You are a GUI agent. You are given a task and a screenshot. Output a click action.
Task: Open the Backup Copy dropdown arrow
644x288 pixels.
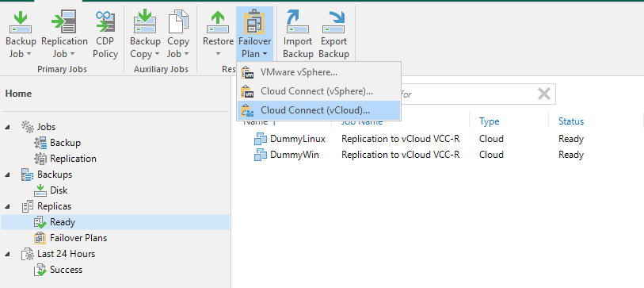(157, 54)
